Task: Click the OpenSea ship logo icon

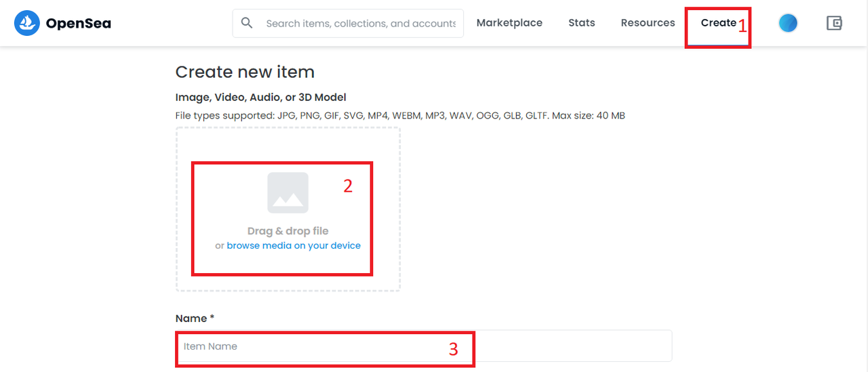Action: point(27,23)
